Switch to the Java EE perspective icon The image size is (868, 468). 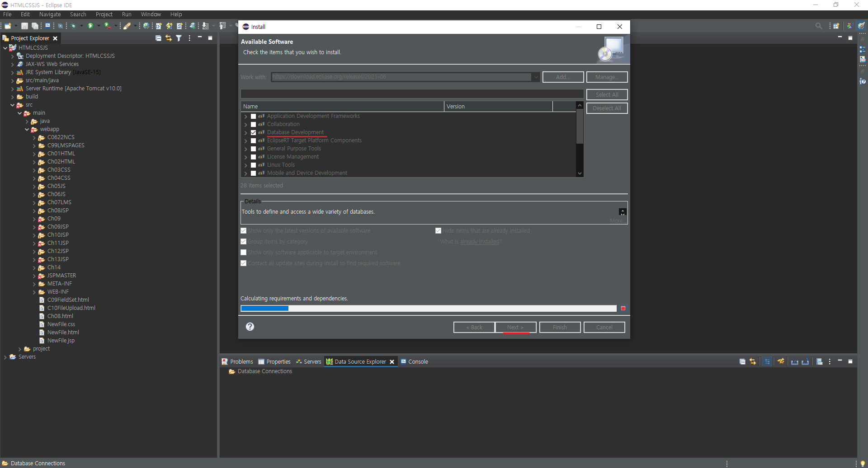pyautogui.click(x=849, y=26)
